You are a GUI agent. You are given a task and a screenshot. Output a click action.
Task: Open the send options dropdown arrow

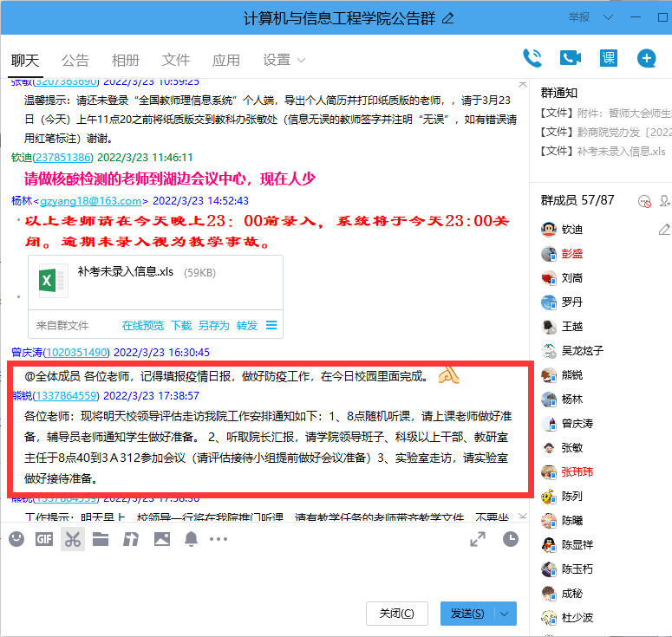[x=506, y=614]
